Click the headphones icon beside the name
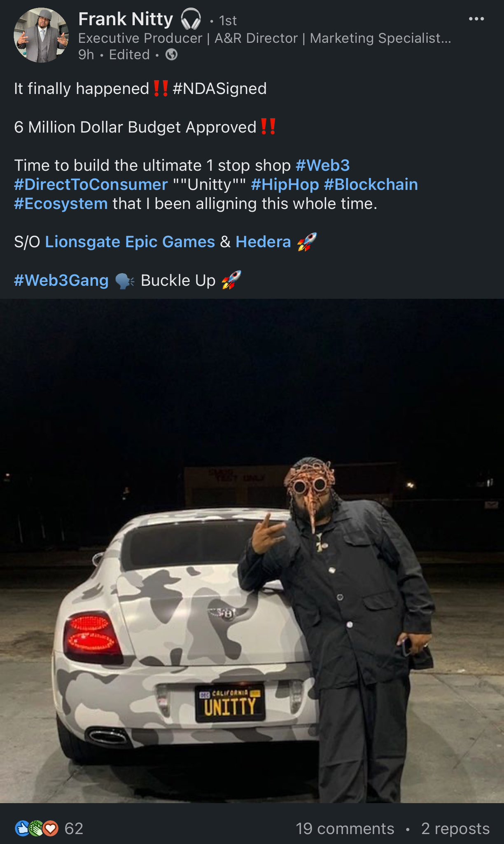Viewport: 504px width, 844px height. click(191, 19)
